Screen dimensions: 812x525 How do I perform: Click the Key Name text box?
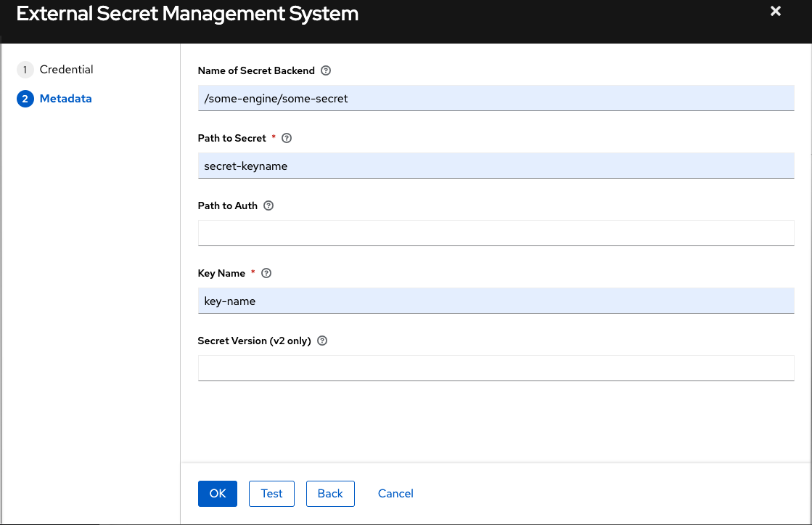[496, 301]
